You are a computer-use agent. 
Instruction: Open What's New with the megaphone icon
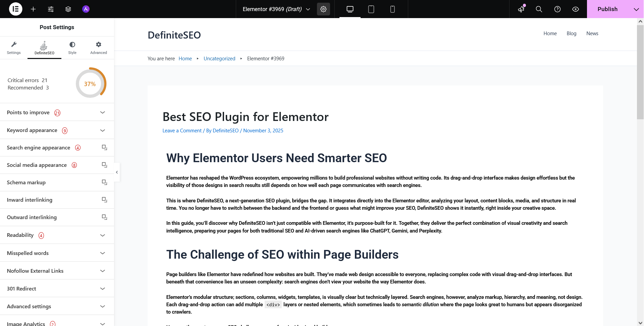click(521, 9)
